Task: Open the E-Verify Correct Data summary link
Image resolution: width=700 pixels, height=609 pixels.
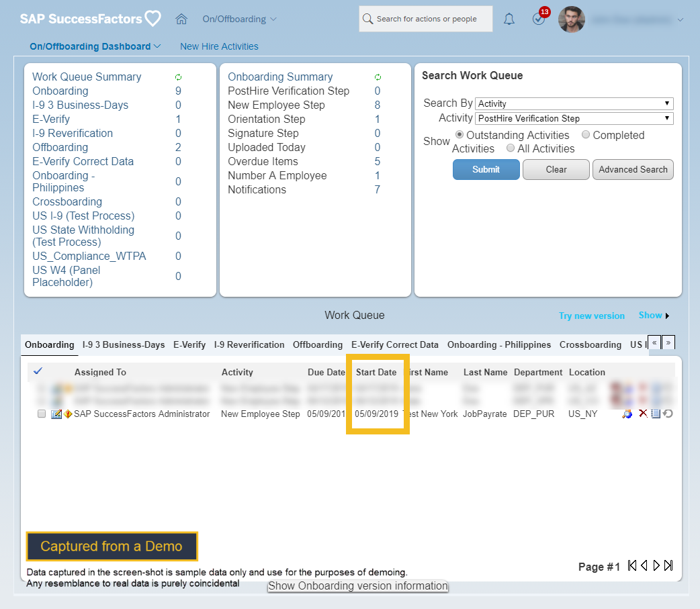Action: click(x=83, y=162)
